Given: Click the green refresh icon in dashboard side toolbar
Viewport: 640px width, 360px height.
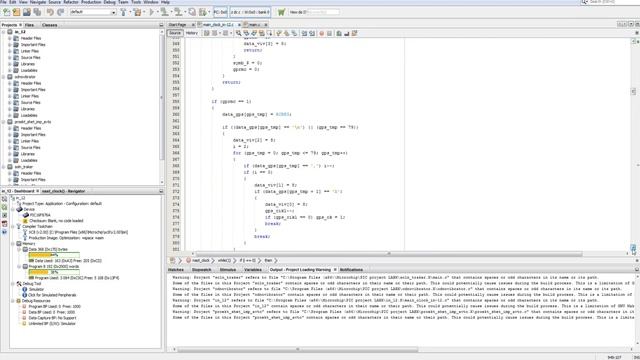Looking at the screenshot, I should point(4,207).
